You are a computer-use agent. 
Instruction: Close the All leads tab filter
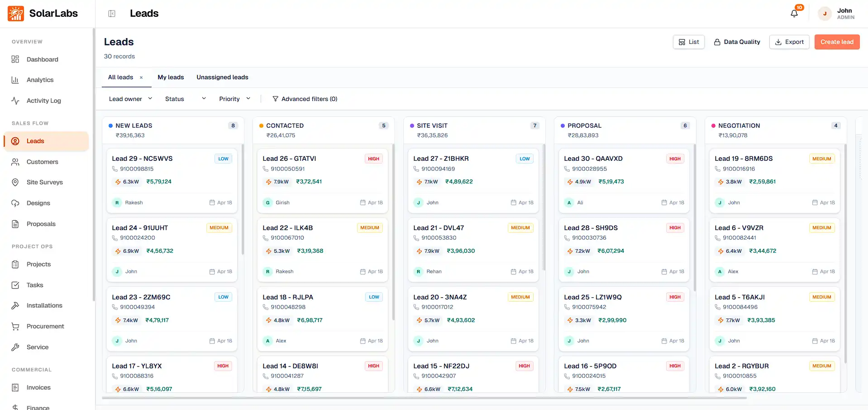141,77
